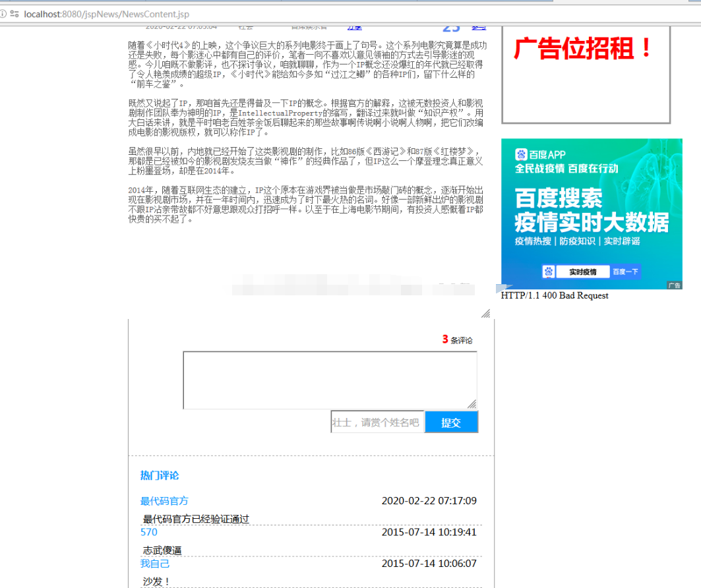Click the 百度APP logo in the banner
The image size is (701, 588).
point(541,155)
